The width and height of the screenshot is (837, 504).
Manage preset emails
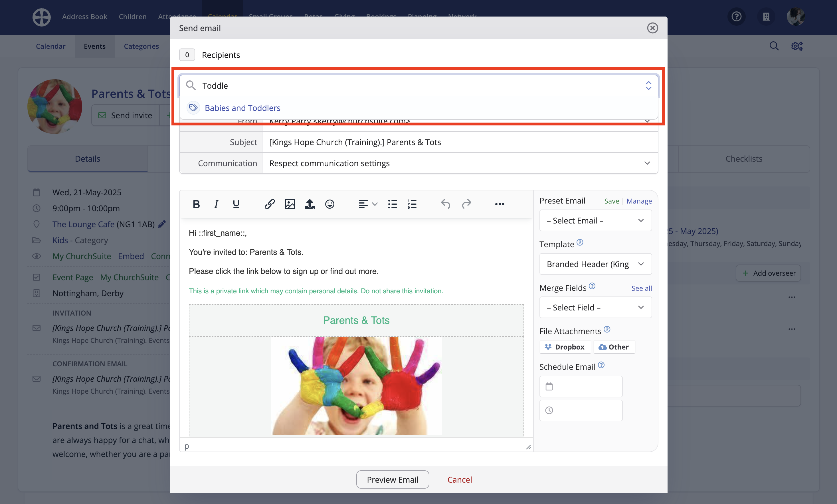639,201
